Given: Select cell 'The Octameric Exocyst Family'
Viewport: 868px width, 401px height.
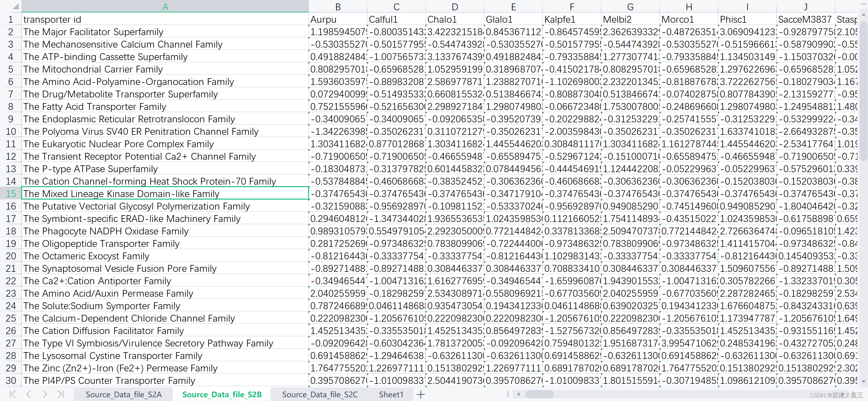Looking at the screenshot, I should [x=165, y=256].
